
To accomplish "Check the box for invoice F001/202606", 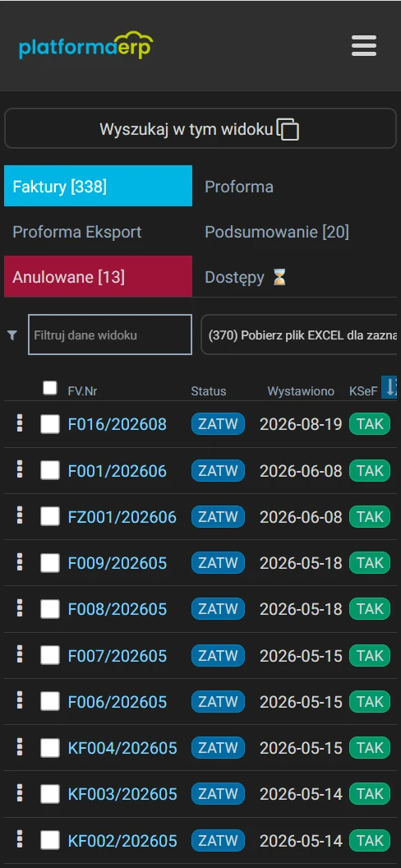I will [50, 470].
